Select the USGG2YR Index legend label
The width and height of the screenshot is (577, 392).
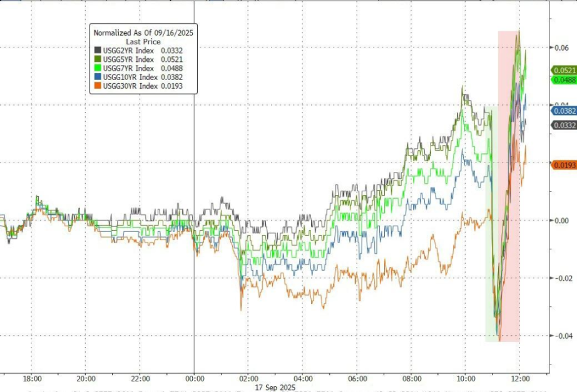tap(129, 50)
